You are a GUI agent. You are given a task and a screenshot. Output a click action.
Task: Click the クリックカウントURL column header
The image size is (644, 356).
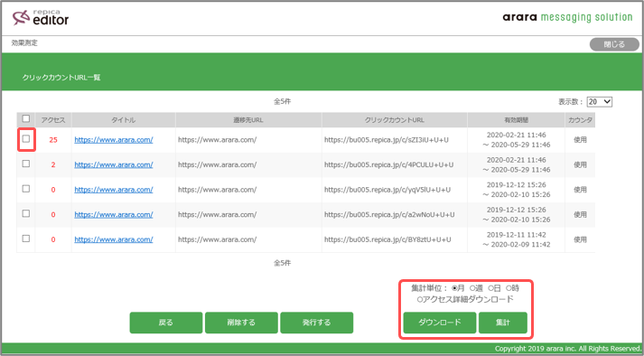pos(395,120)
